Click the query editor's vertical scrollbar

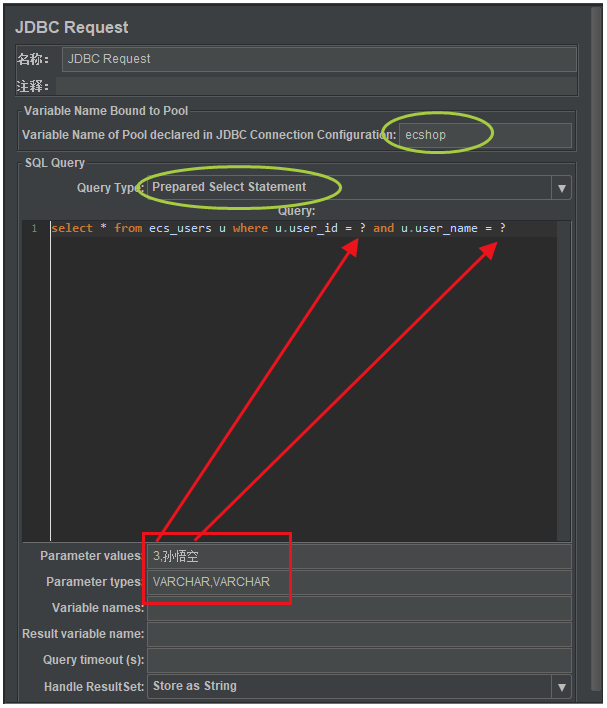(x=564, y=381)
